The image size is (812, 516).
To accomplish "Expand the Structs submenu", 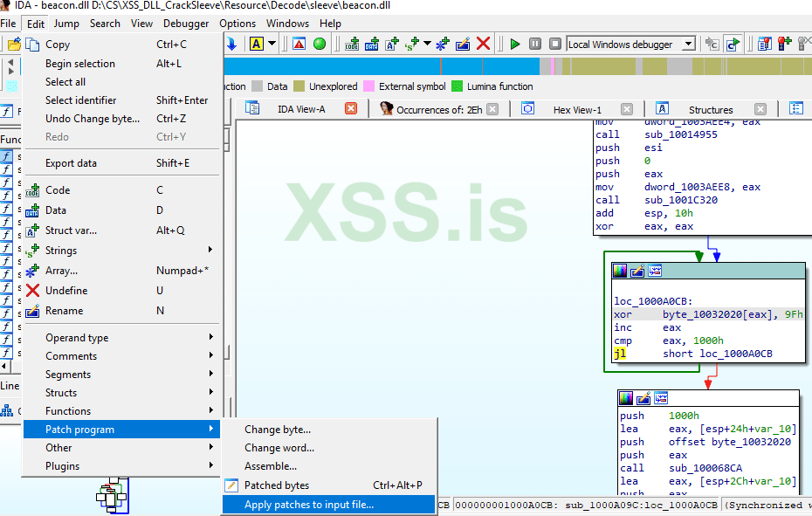I will pyautogui.click(x=121, y=393).
